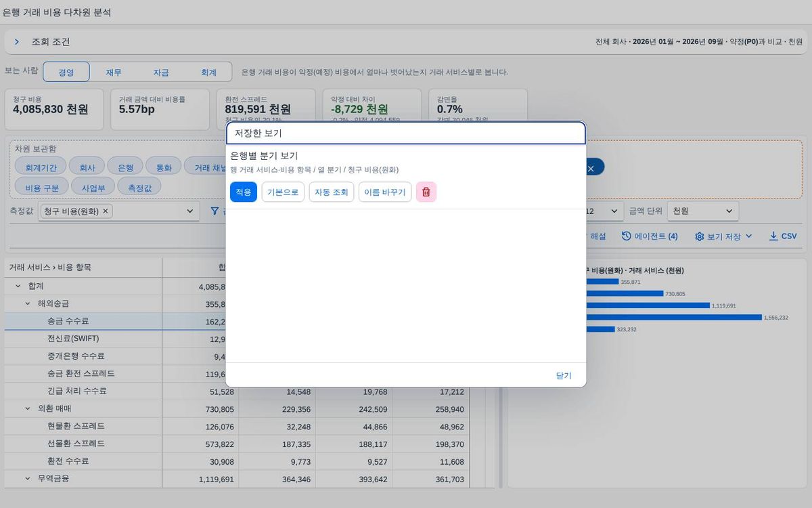This screenshot has height=508, width=812.
Task: Click the 감면율 KPI card
Action: coord(478,109)
